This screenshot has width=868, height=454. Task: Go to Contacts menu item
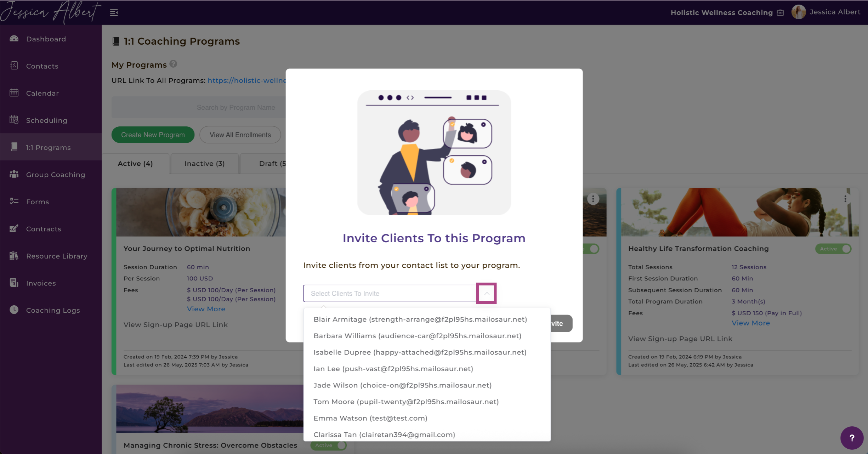[x=42, y=66]
